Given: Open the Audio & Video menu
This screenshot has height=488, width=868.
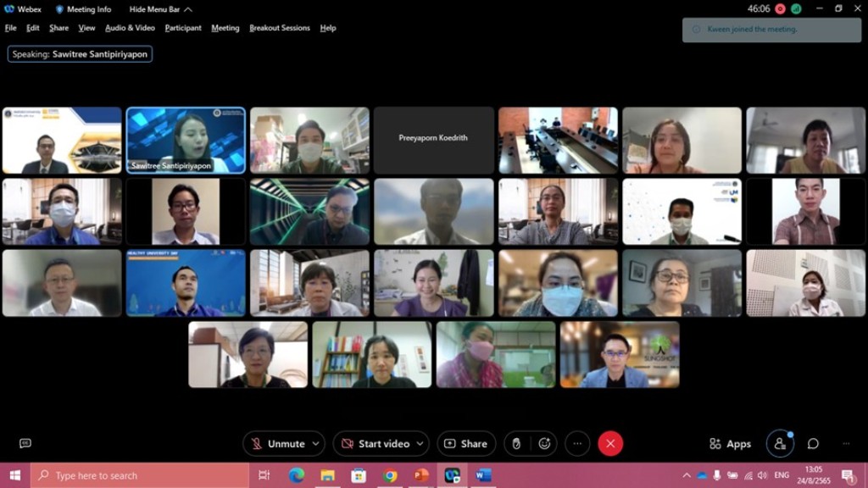Looking at the screenshot, I should pyautogui.click(x=130, y=28).
